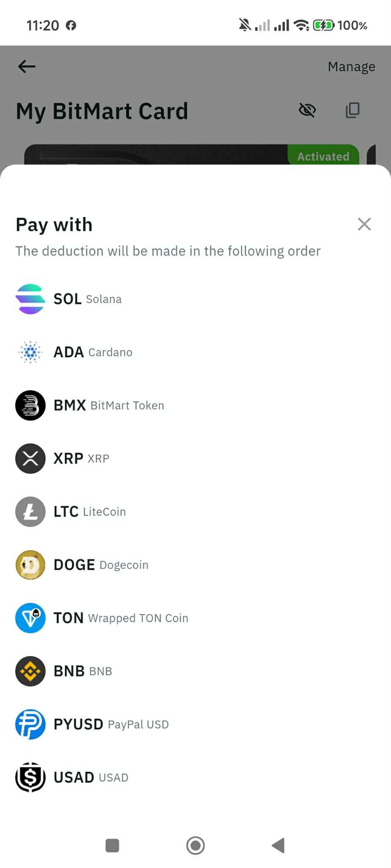Select the DOGE payment option

click(x=101, y=565)
